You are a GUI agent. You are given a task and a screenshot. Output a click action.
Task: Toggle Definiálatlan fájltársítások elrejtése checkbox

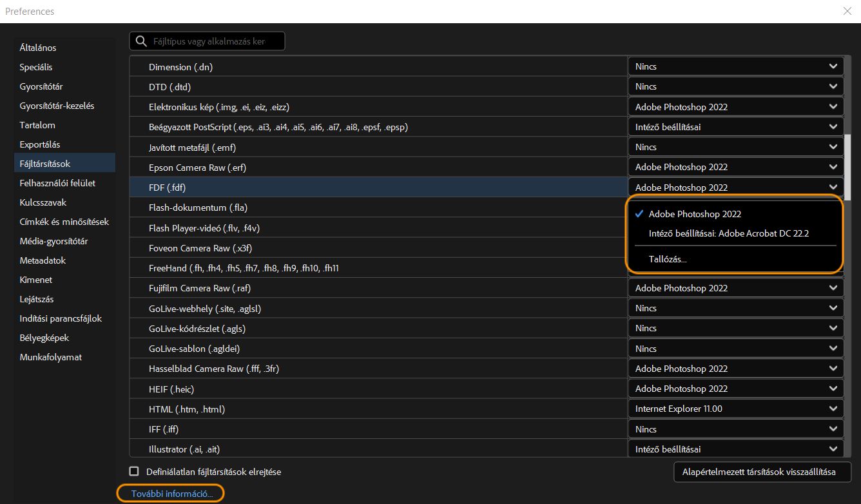click(x=134, y=471)
